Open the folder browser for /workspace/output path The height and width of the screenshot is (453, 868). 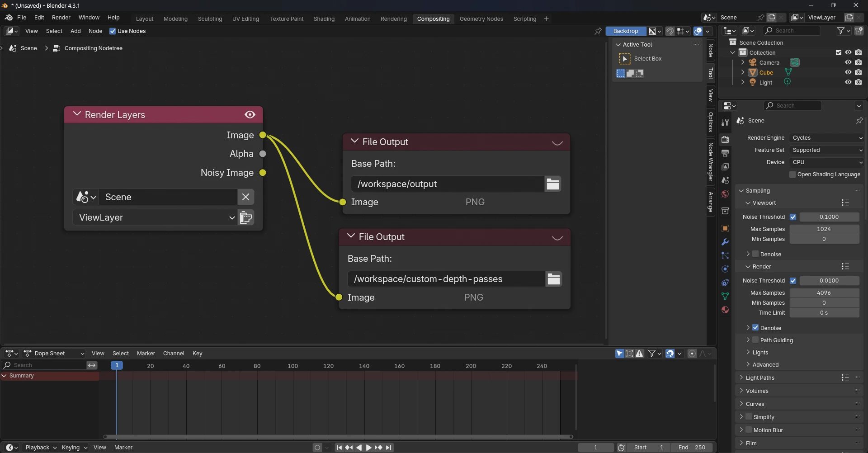coord(552,184)
